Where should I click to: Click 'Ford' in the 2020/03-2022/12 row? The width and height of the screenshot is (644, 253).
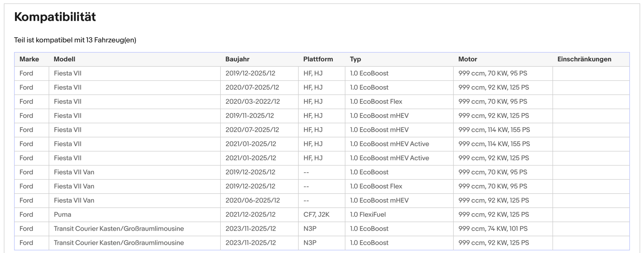pos(26,102)
